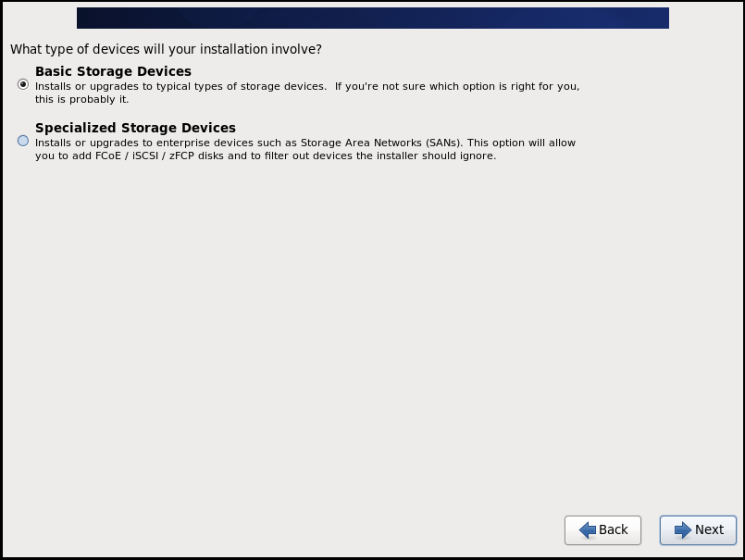Select the Specialized Storage Devices radio button

click(21, 141)
